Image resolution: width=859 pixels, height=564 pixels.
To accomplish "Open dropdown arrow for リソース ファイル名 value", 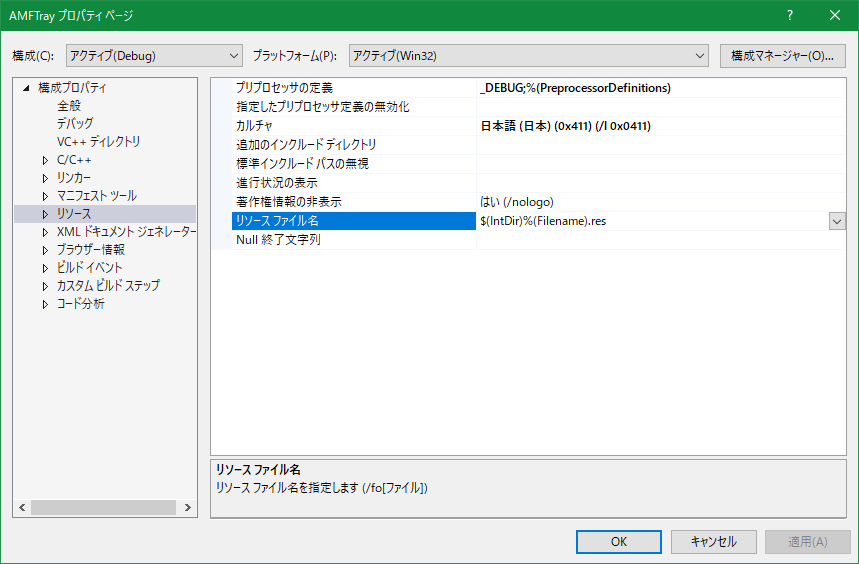I will click(837, 221).
